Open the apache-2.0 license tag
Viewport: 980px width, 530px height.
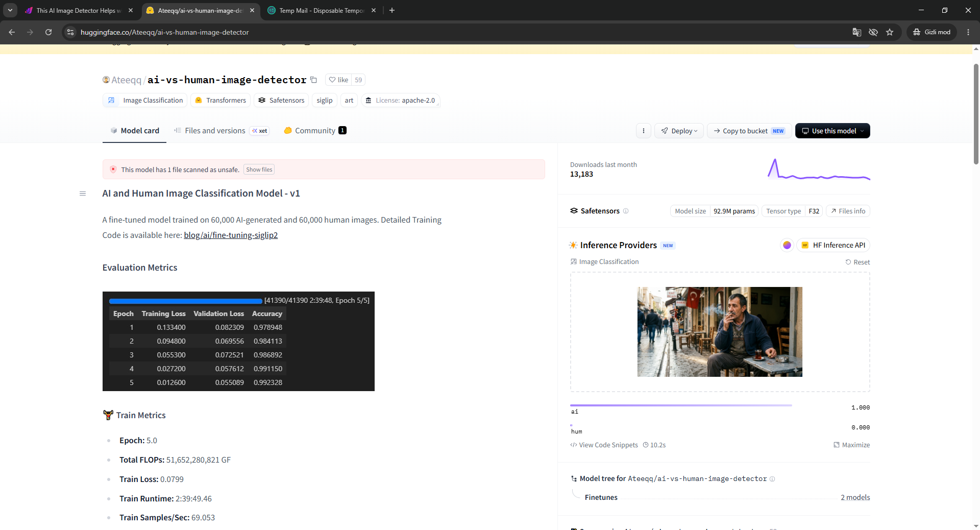(x=401, y=100)
